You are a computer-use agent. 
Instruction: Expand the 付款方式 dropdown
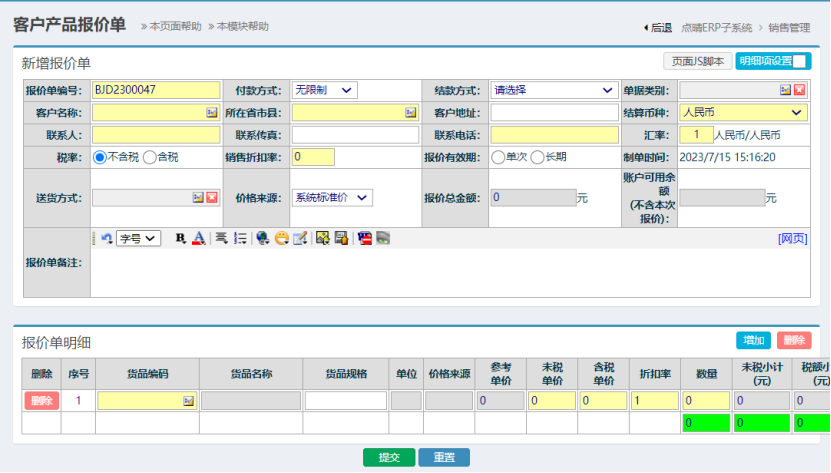pos(325,90)
